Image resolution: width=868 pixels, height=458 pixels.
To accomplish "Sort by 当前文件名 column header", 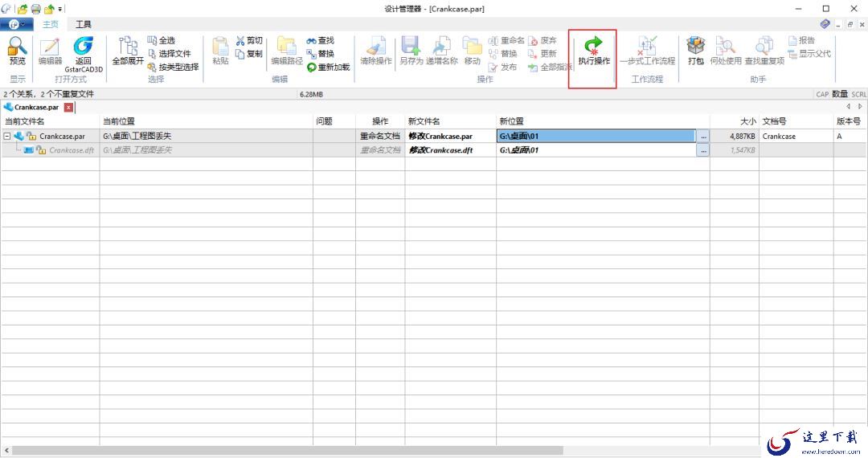I will (x=50, y=121).
